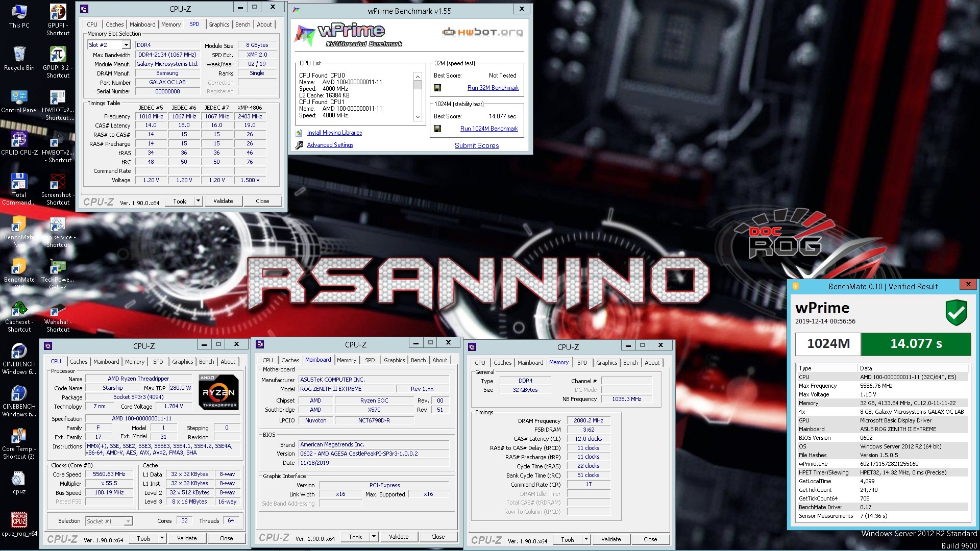Launch the Screenshot shortcut desktop icon
This screenshot has height=551, width=980.
58,189
